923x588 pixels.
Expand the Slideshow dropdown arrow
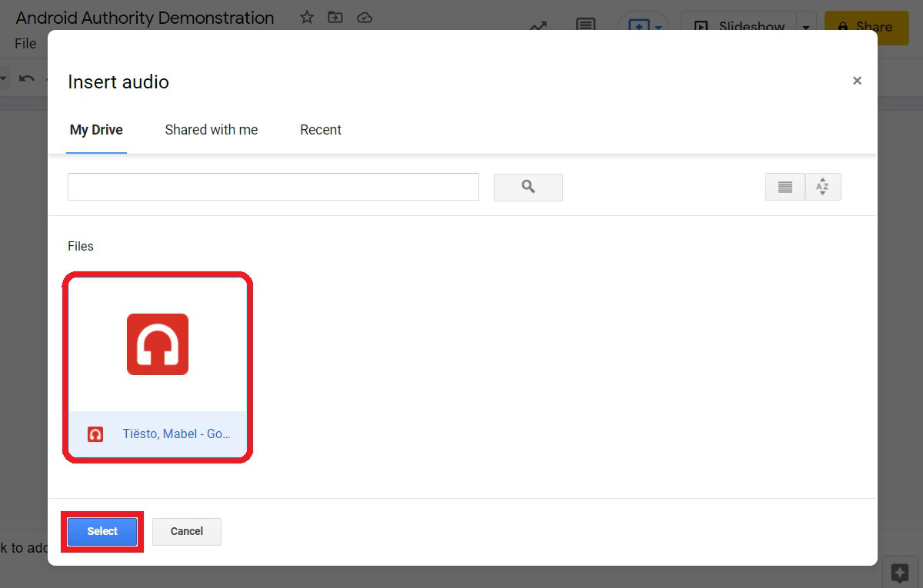[806, 26]
